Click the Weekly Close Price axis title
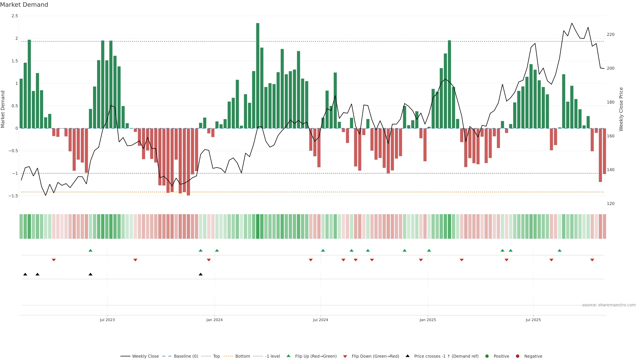This screenshot has width=644, height=362. [621, 109]
